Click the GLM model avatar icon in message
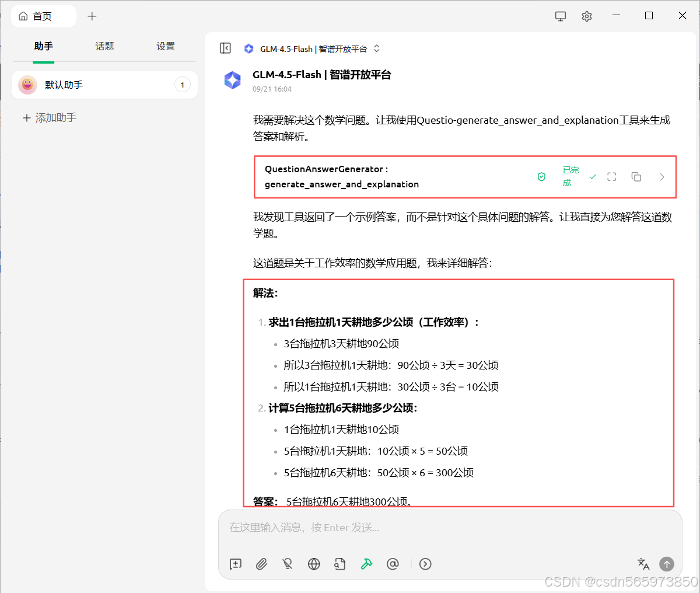The height and width of the screenshot is (593, 700). click(x=233, y=81)
